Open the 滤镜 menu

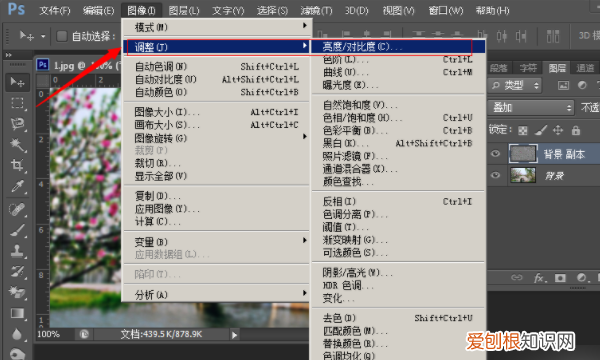[x=316, y=10]
